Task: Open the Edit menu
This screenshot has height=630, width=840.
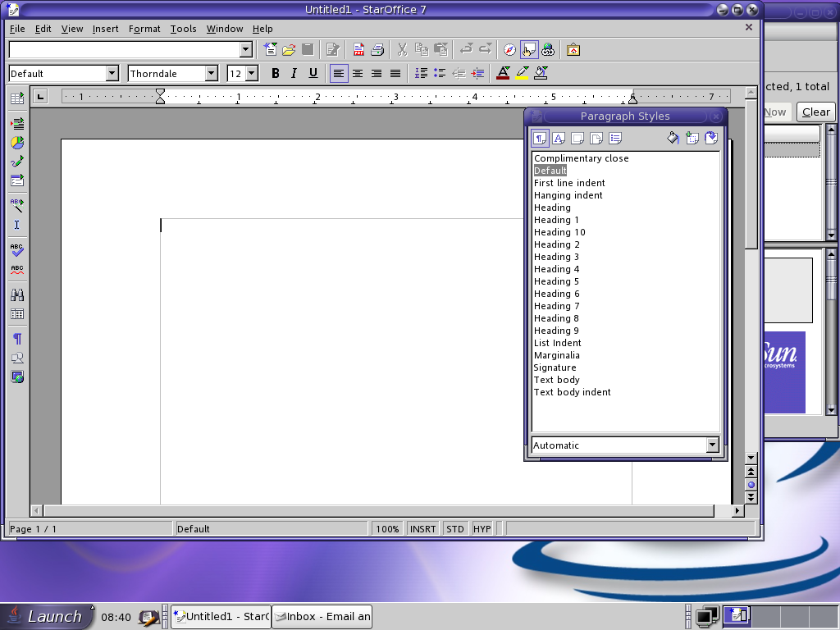Action: (x=43, y=29)
